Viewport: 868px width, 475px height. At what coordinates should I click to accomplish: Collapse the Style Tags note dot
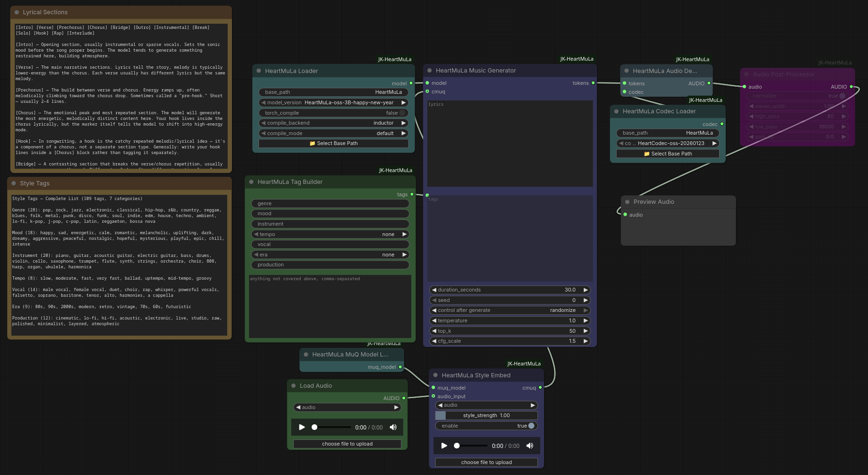(x=14, y=183)
